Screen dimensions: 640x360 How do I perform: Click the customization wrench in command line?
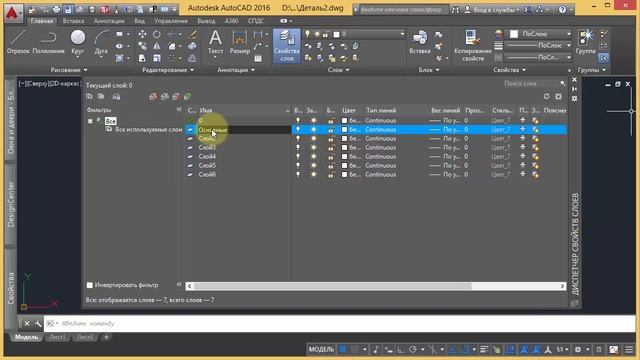[x=38, y=324]
